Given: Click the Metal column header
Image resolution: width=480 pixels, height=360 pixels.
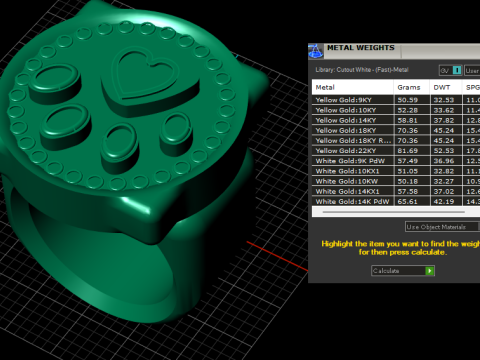Looking at the screenshot, I should pos(353,87).
